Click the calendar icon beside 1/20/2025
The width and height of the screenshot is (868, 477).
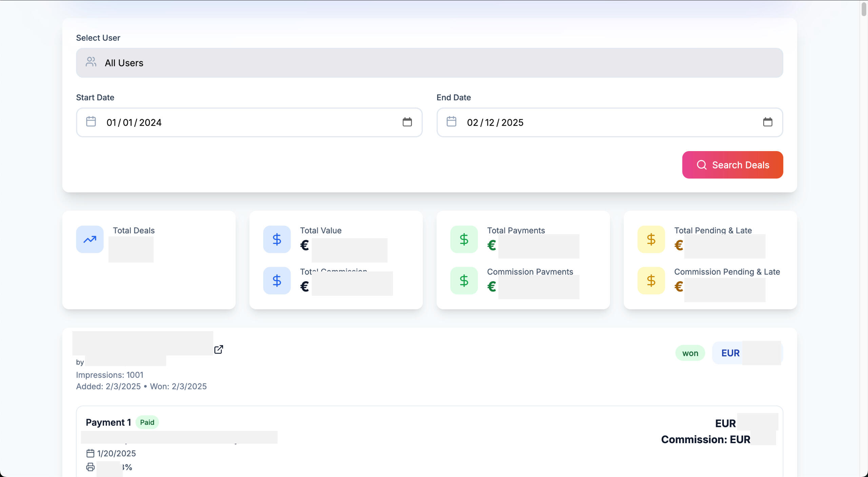click(90, 453)
